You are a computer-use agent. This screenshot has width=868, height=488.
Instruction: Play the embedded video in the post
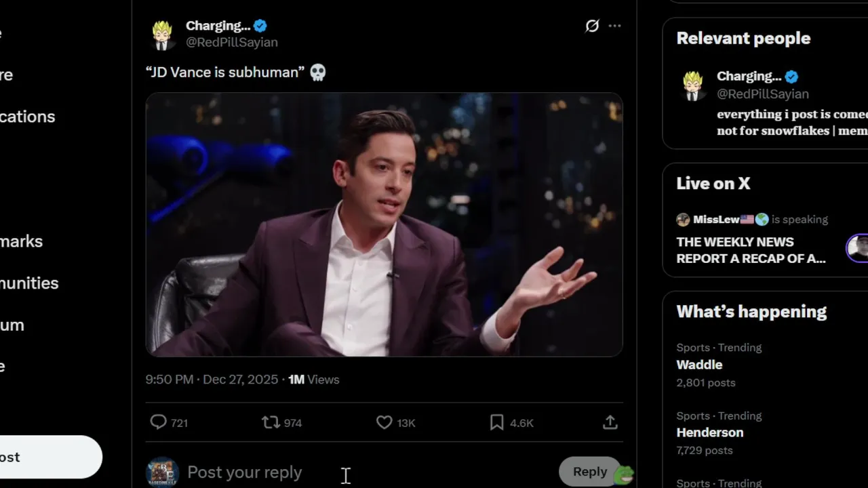pos(384,224)
